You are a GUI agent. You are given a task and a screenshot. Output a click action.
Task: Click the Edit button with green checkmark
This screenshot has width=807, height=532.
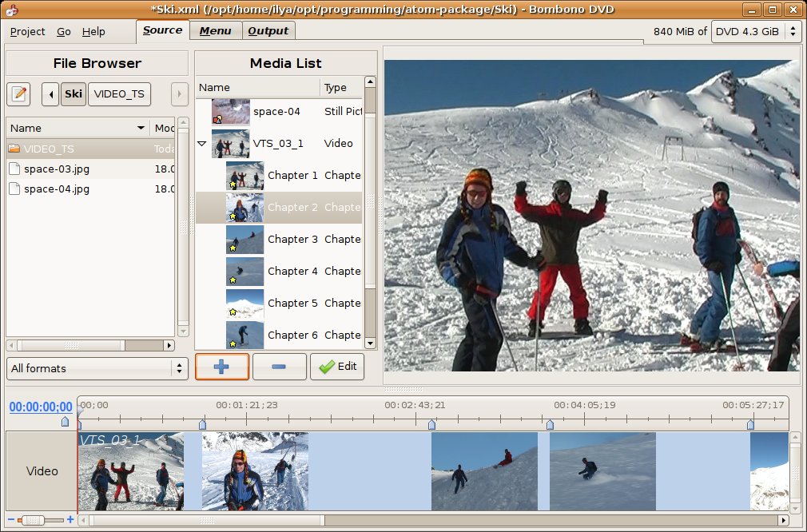tap(336, 367)
